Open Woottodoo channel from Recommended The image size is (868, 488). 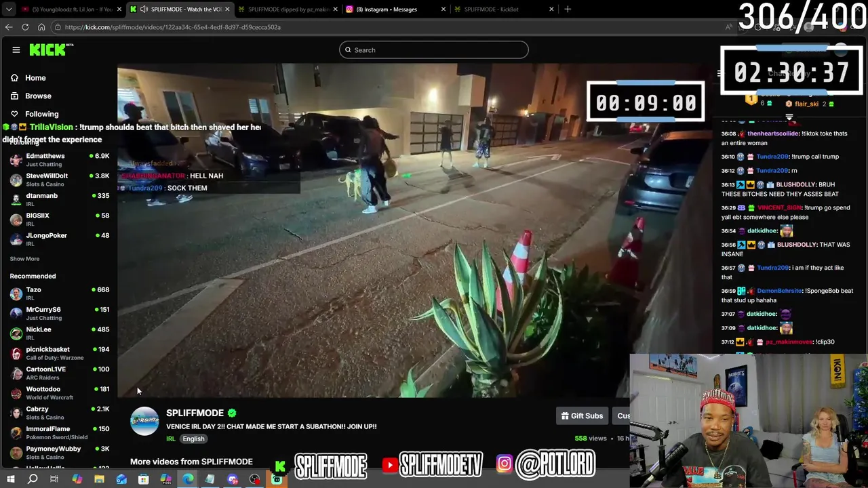(58, 393)
